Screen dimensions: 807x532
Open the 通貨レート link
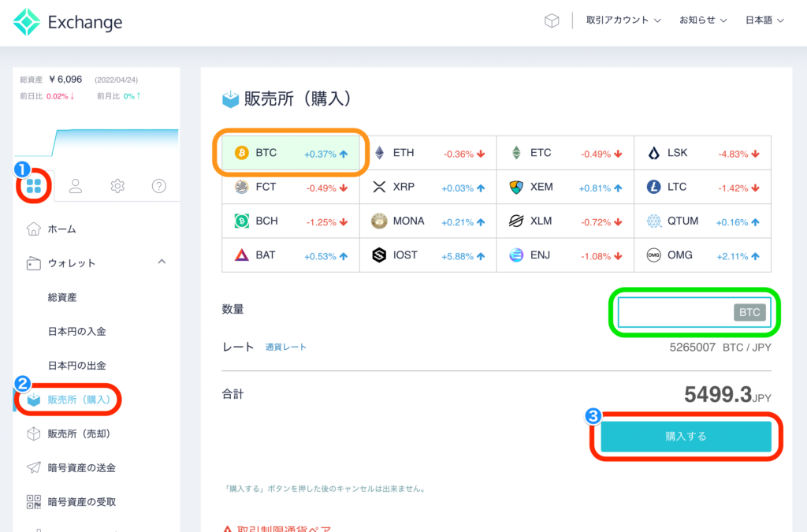[x=285, y=347]
